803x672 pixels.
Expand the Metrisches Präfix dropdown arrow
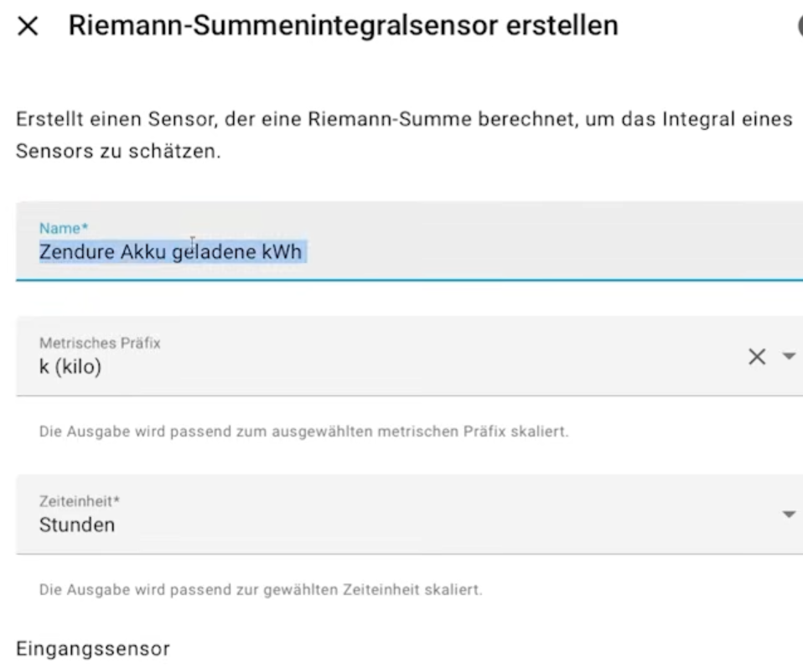click(x=790, y=356)
